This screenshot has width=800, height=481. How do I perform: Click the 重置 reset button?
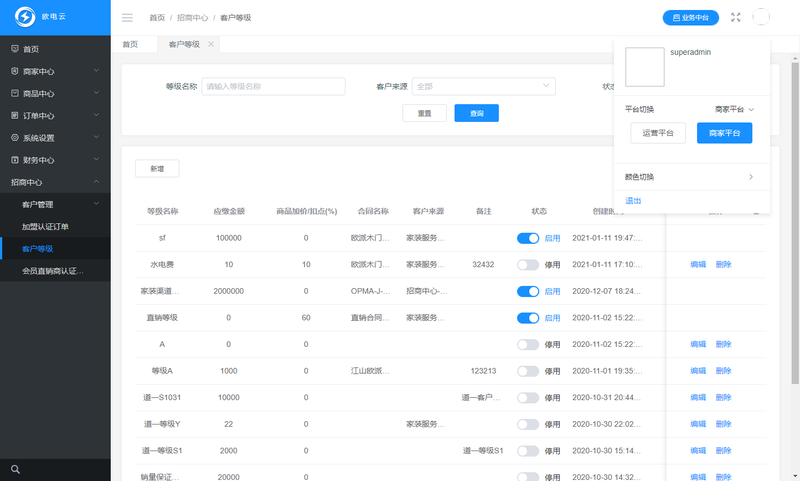click(424, 113)
